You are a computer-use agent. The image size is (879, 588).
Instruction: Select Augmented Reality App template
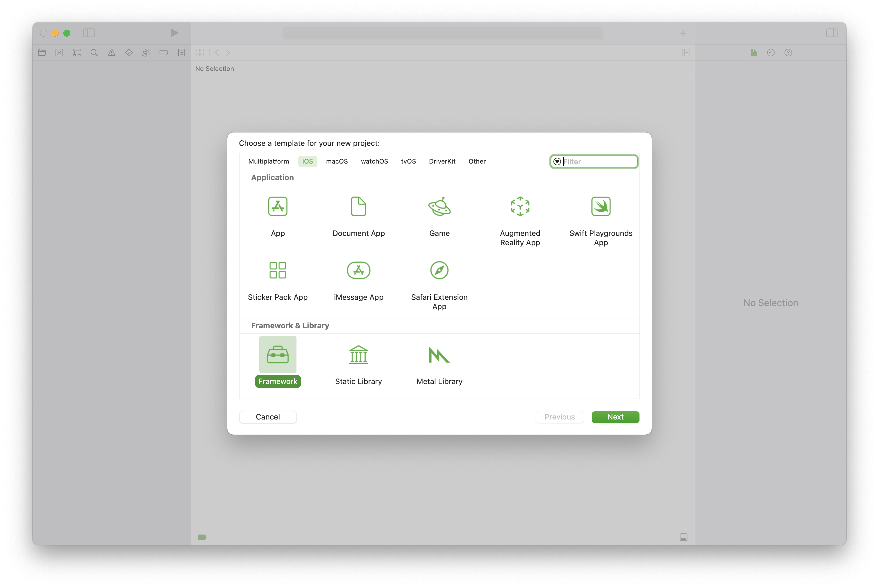(520, 207)
